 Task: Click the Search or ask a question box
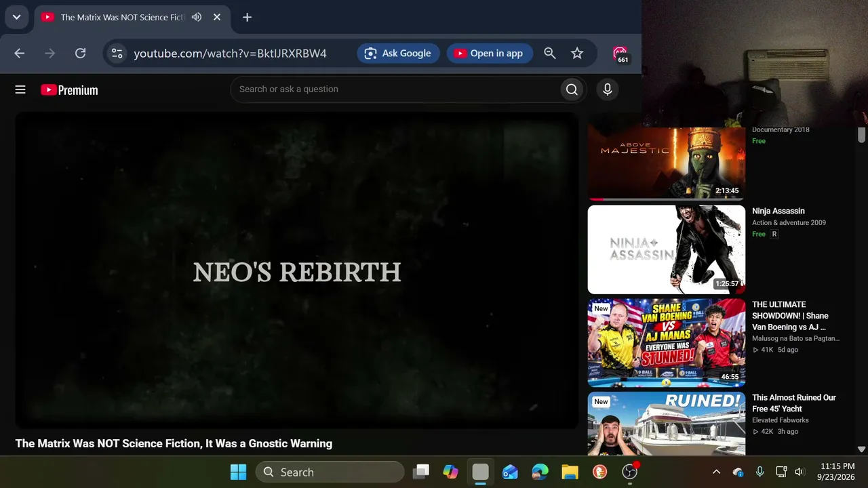click(x=395, y=89)
